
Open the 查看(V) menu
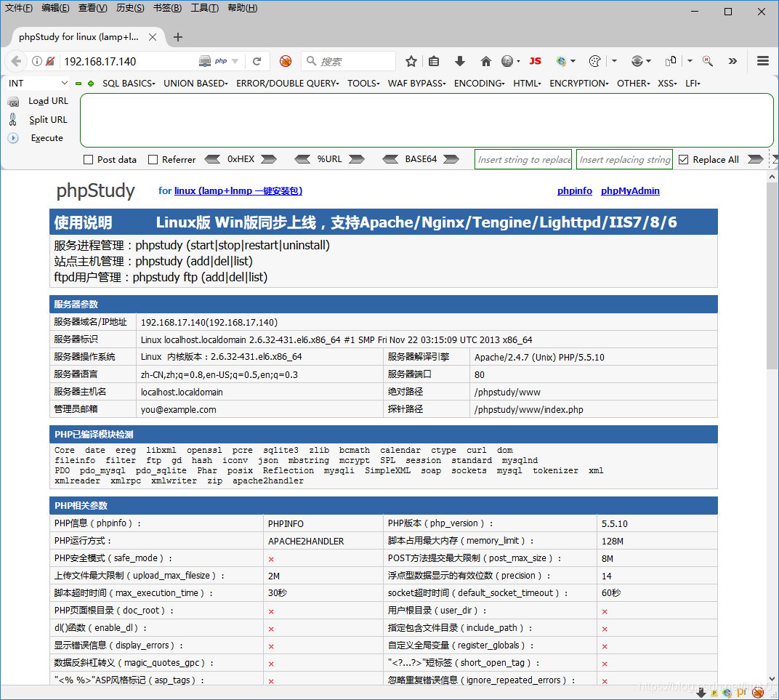tap(93, 8)
